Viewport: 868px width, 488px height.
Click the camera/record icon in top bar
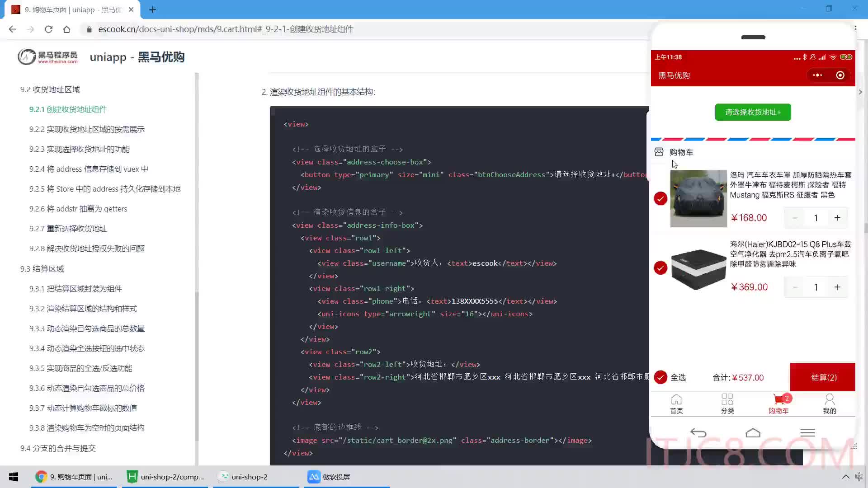click(841, 75)
